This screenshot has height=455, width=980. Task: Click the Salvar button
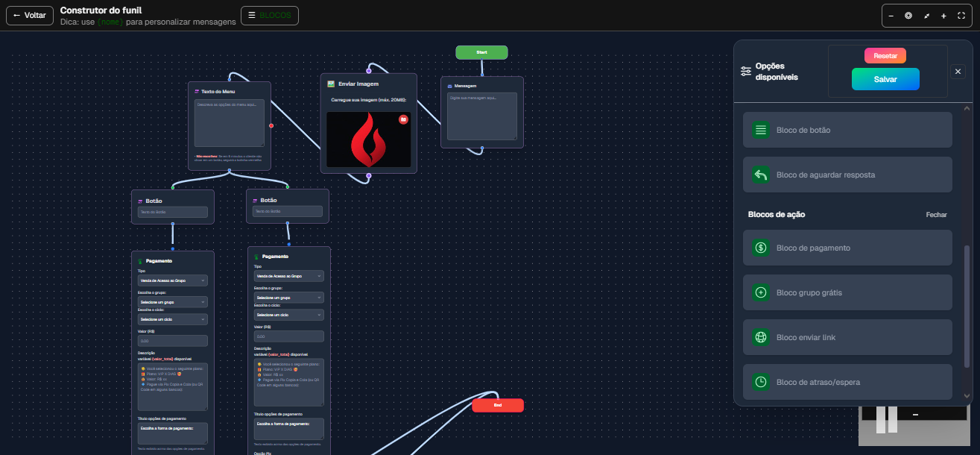pyautogui.click(x=885, y=79)
